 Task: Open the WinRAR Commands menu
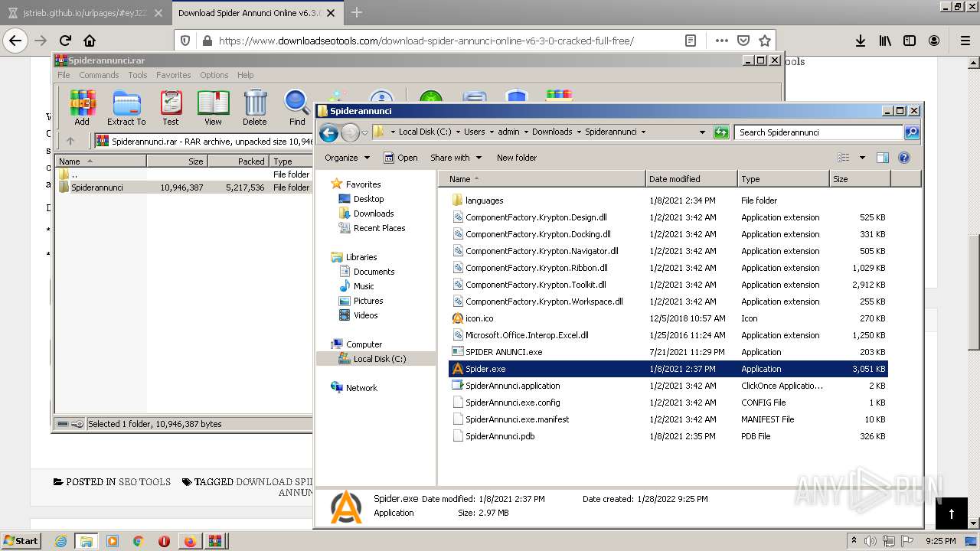[x=99, y=75]
